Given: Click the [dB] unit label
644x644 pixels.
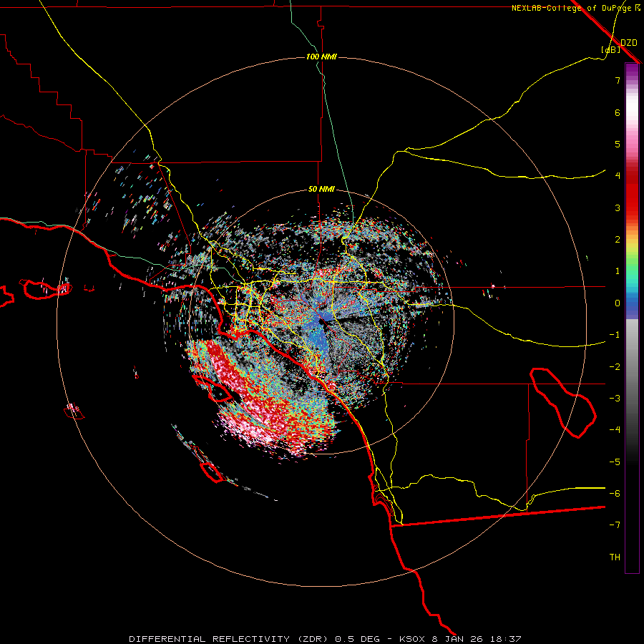Looking at the screenshot, I should [611, 50].
